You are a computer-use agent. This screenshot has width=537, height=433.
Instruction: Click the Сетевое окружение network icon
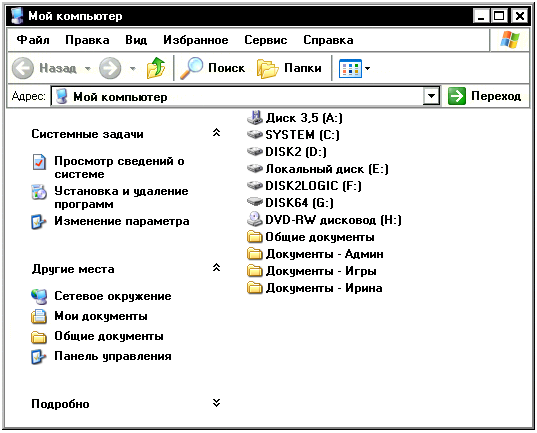(x=39, y=297)
